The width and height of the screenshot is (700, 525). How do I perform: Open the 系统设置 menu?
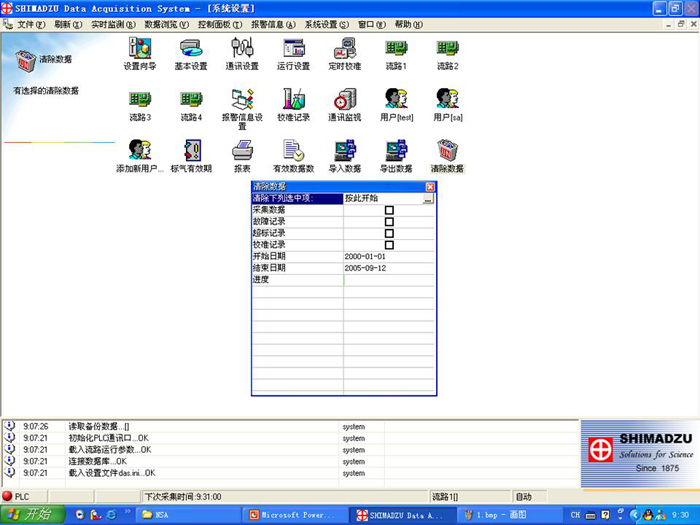pos(327,24)
